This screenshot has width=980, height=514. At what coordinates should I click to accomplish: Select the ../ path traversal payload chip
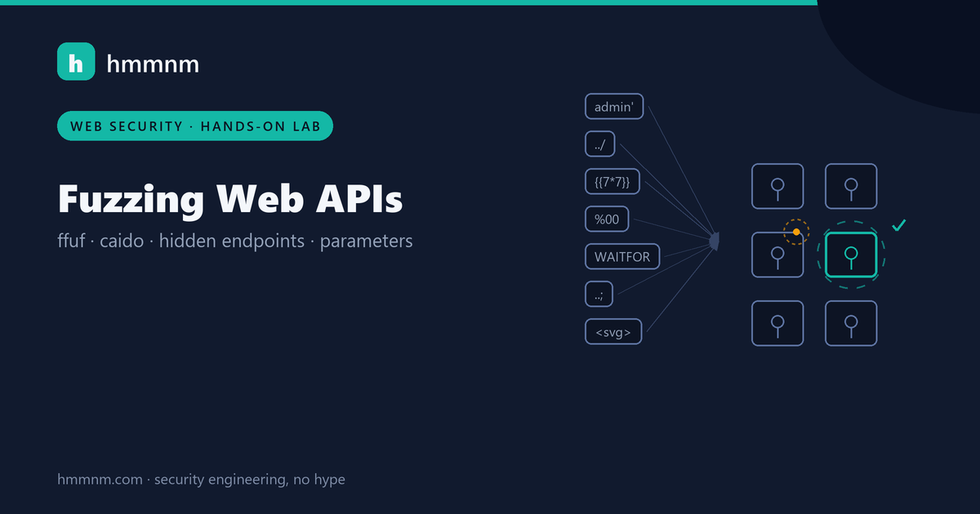coord(599,144)
